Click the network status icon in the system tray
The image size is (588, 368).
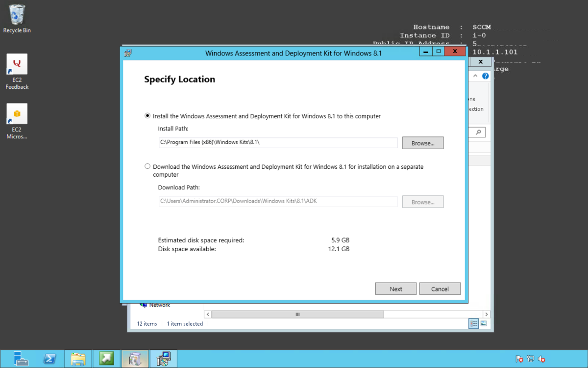tap(530, 359)
